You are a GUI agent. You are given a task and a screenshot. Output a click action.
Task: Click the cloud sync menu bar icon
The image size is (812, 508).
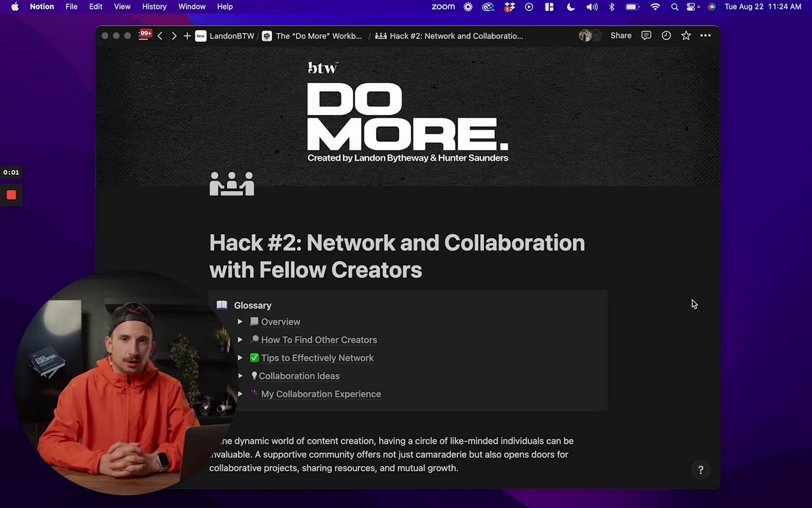(488, 6)
